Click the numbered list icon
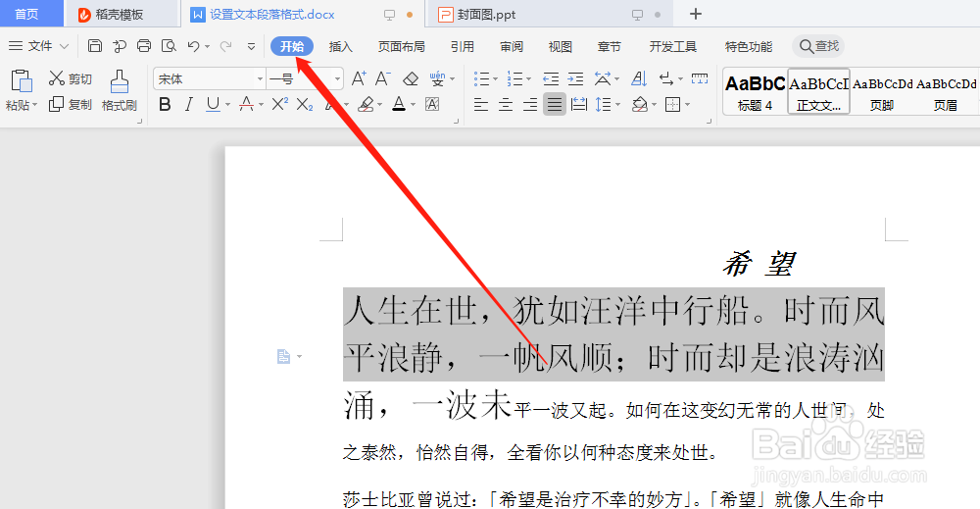This screenshot has width=980, height=509. pyautogui.click(x=515, y=78)
